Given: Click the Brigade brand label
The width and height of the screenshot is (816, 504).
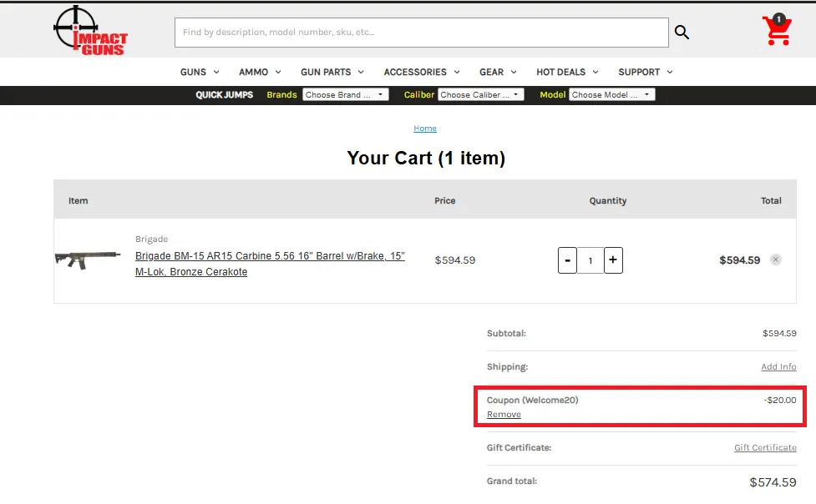Looking at the screenshot, I should [151, 239].
